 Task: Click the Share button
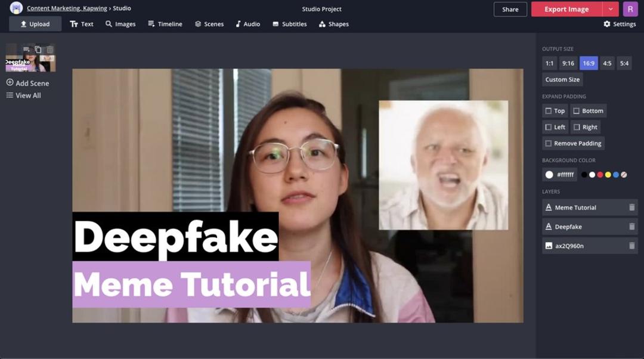tap(510, 9)
